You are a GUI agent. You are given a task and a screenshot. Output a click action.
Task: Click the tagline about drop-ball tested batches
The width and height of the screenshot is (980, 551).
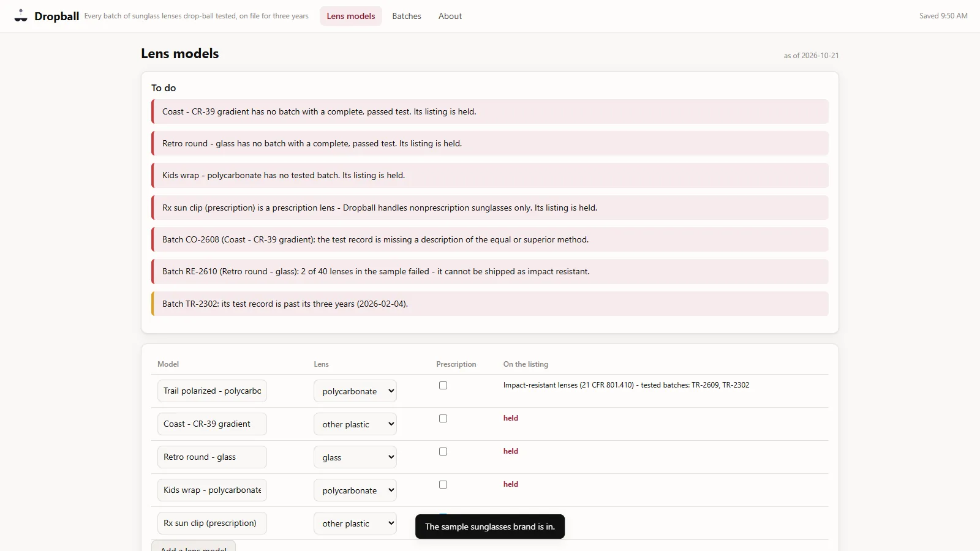[197, 16]
